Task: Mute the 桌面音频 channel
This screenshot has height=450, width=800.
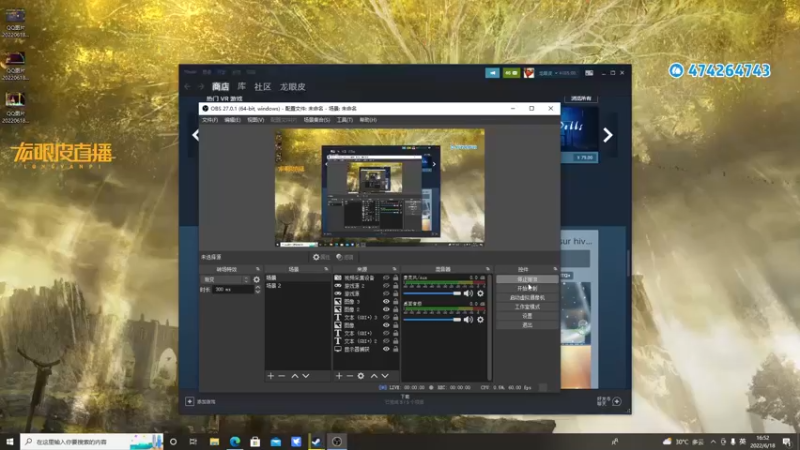Action: (x=468, y=319)
